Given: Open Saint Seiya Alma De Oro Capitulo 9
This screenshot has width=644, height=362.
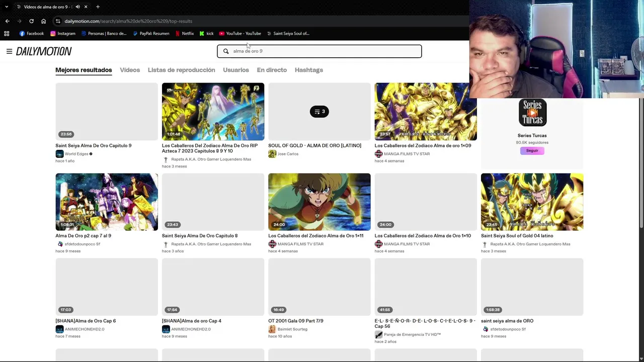Looking at the screenshot, I should [x=94, y=146].
